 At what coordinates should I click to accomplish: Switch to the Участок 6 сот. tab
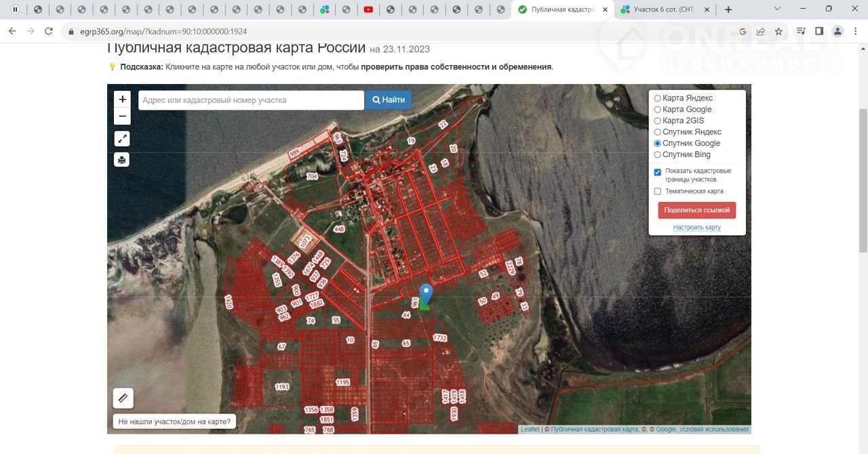tap(664, 9)
